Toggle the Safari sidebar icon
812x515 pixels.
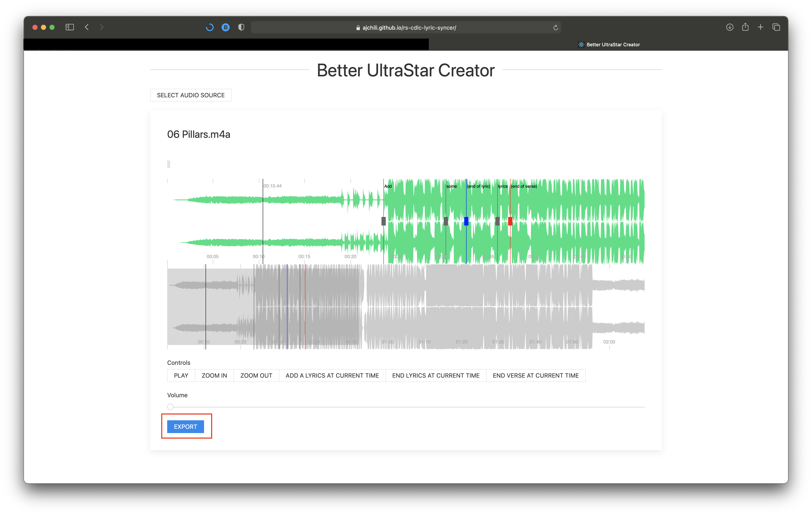click(x=70, y=27)
